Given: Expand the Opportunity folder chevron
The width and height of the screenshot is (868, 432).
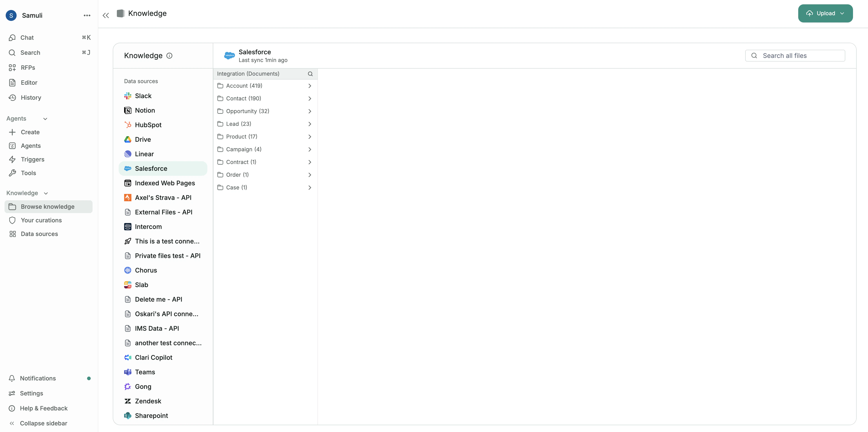Looking at the screenshot, I should [x=310, y=111].
